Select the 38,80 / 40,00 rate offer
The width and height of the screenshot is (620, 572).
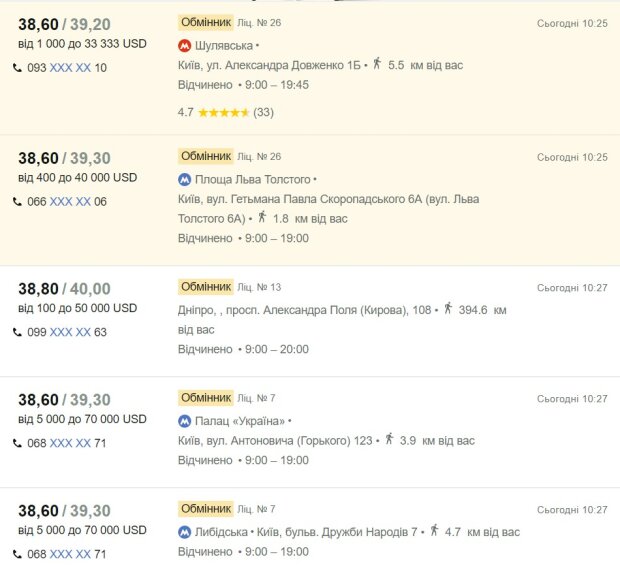tap(64, 289)
